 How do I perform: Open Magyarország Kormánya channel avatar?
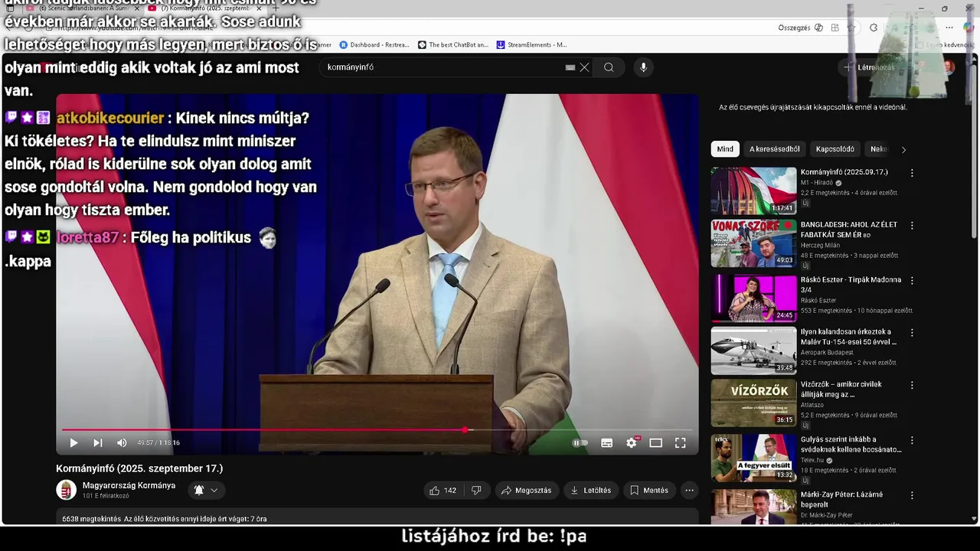pyautogui.click(x=67, y=490)
